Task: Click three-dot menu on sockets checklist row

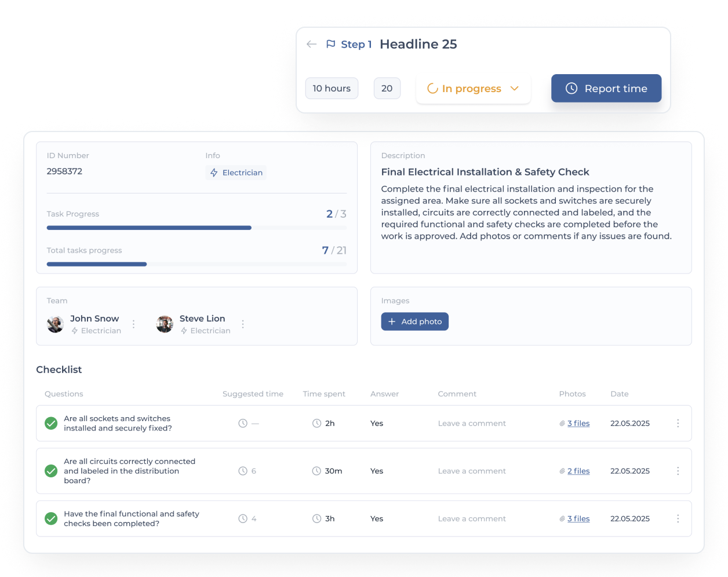Action: coord(678,423)
